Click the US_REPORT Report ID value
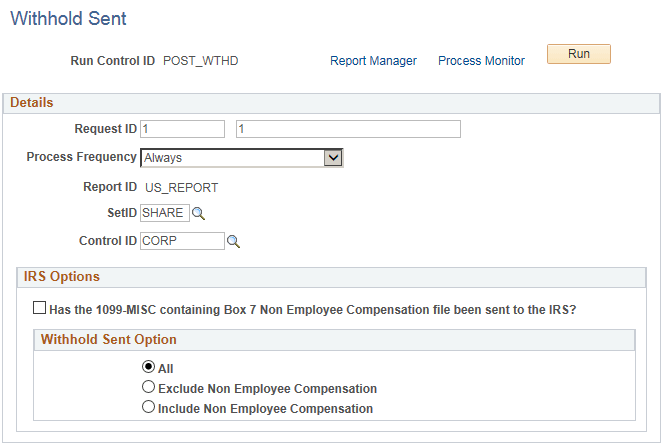The image size is (672, 448). [x=181, y=187]
